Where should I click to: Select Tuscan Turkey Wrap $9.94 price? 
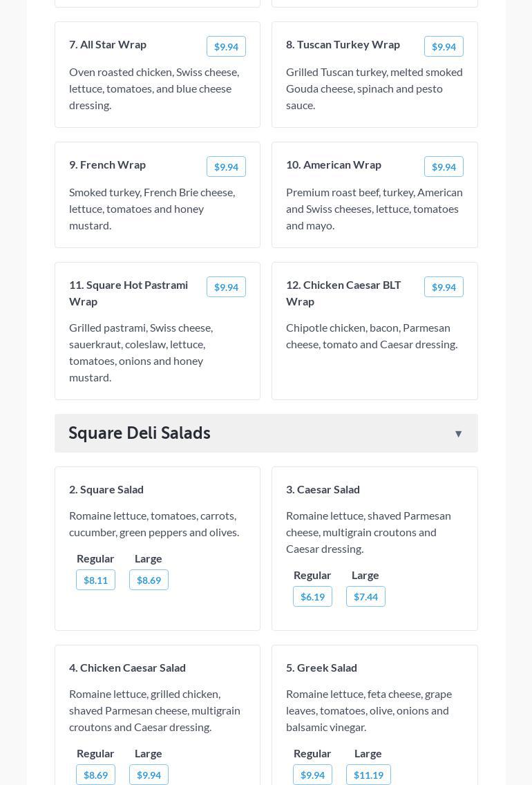coord(444,47)
